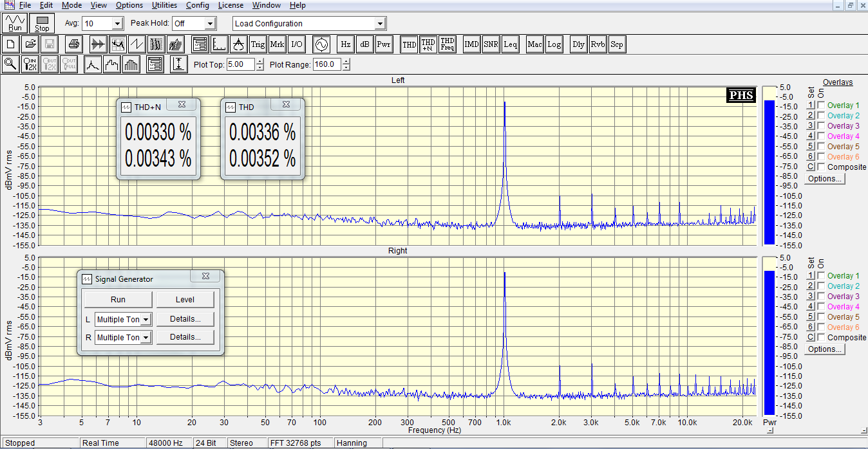Click Details button for the L channel
Viewport: 868px width, 449px height.
point(185,319)
